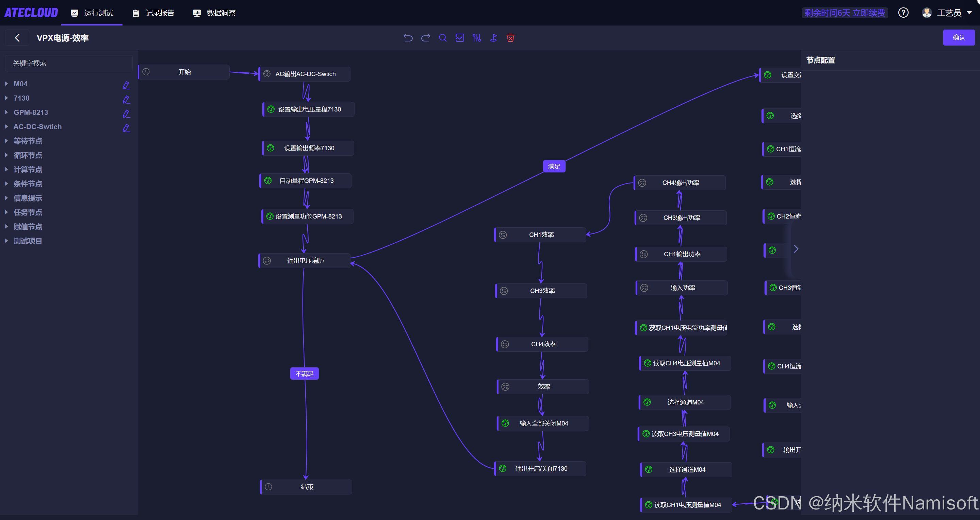Click the 关键字搜索 search field

68,63
